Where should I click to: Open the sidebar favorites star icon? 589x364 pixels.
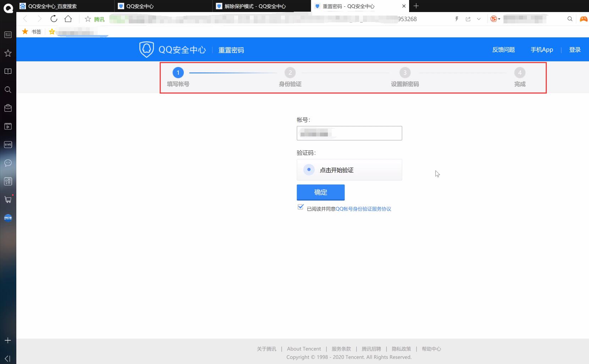8,53
